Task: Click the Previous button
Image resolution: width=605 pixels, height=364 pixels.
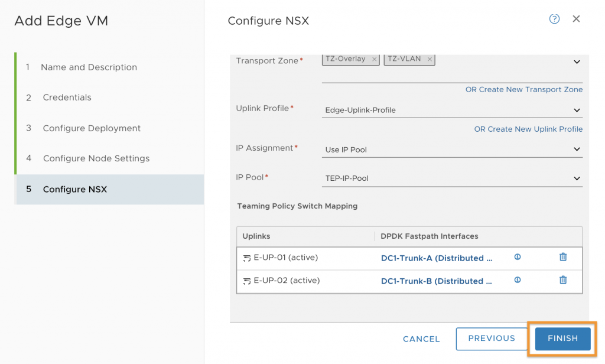Action: point(492,339)
